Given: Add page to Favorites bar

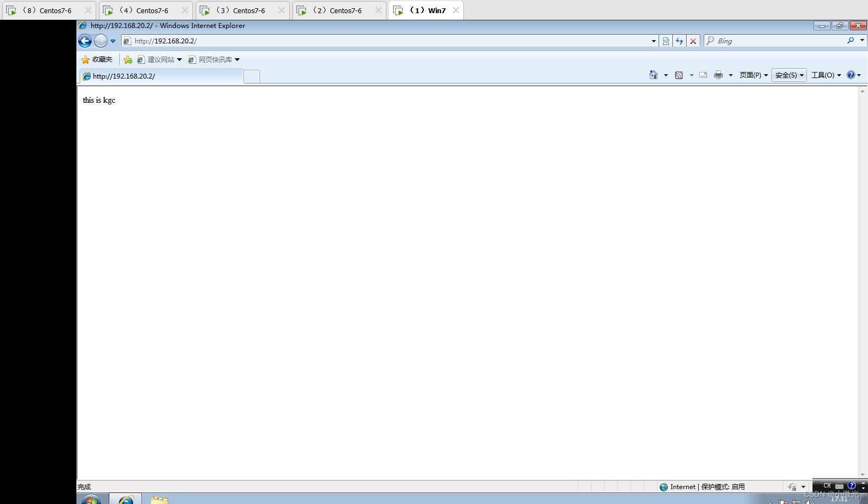Looking at the screenshot, I should click(128, 59).
